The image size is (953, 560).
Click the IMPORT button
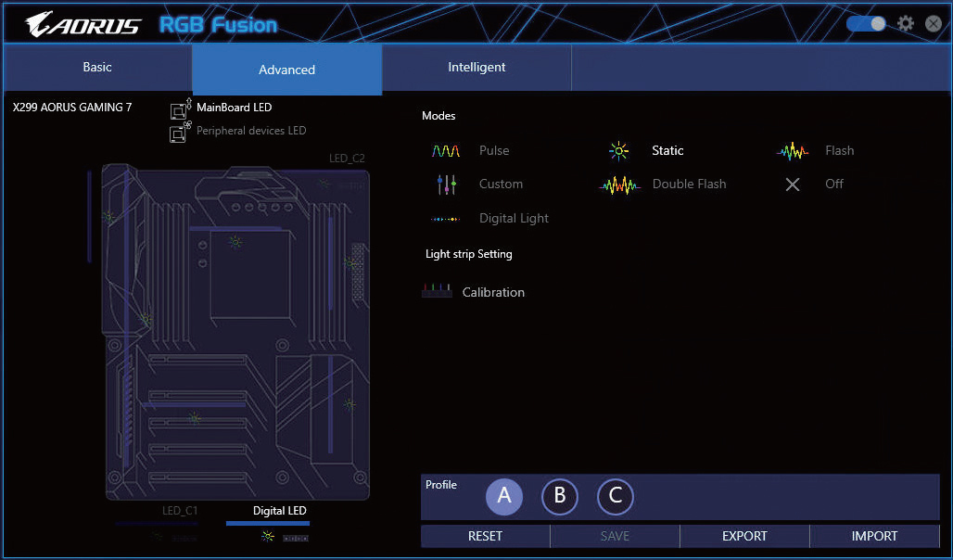pyautogui.click(x=874, y=536)
